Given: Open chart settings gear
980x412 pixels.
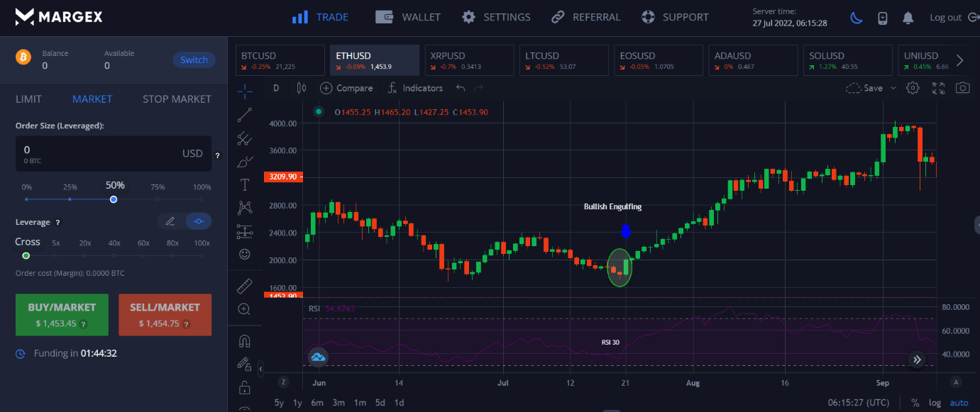Looking at the screenshot, I should click(x=913, y=88).
